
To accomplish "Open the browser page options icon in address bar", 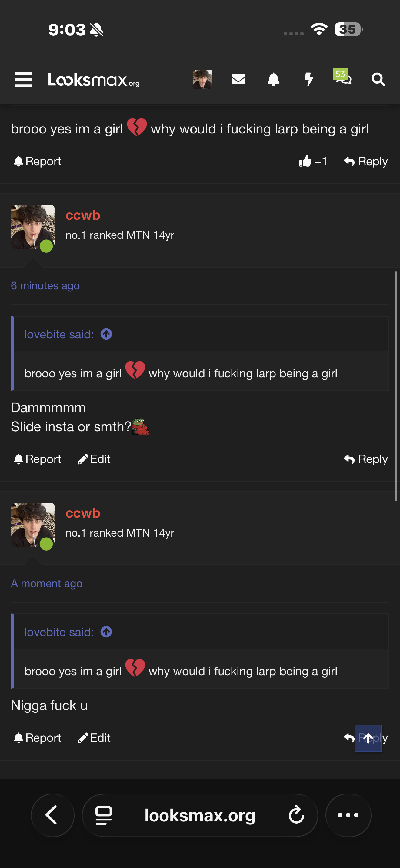I will [x=104, y=815].
